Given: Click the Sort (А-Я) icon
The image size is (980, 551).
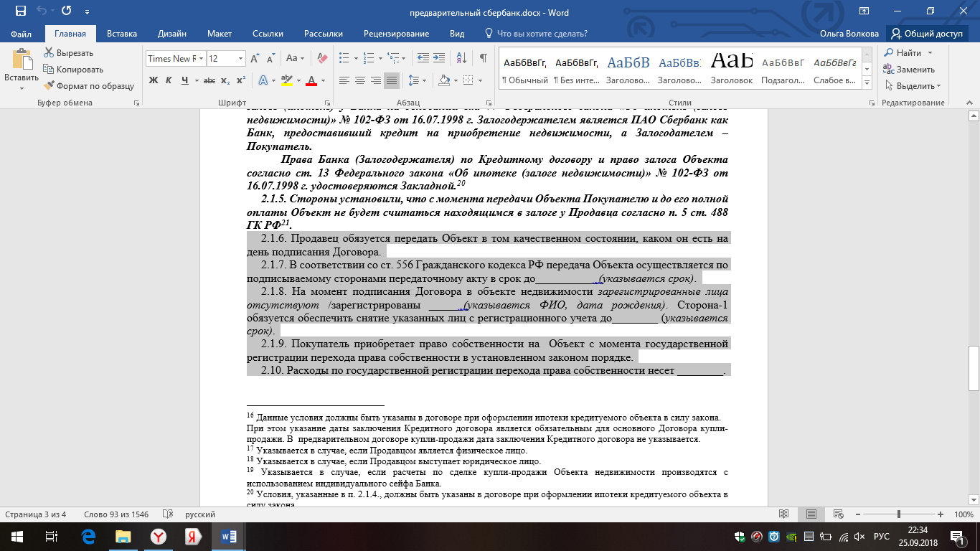Looking at the screenshot, I should coord(461,58).
